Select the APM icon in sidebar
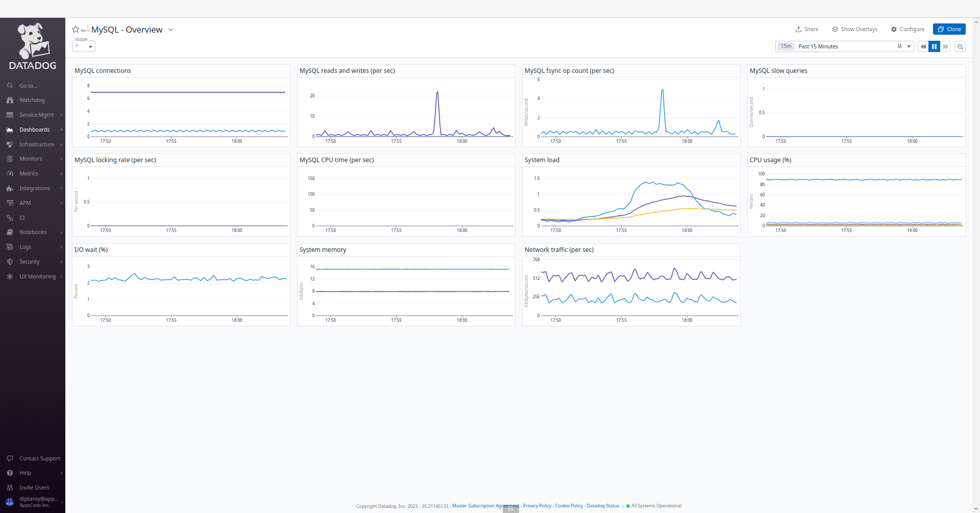 coord(10,202)
